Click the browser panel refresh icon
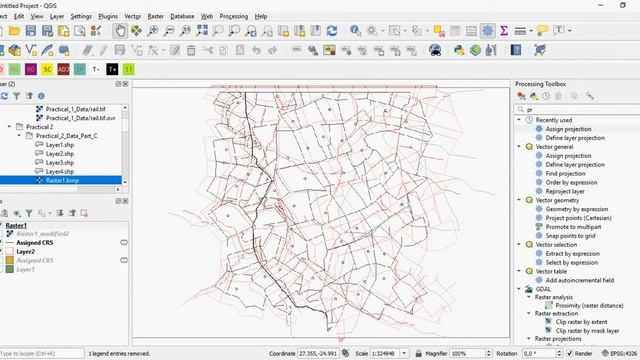 click(x=4, y=96)
